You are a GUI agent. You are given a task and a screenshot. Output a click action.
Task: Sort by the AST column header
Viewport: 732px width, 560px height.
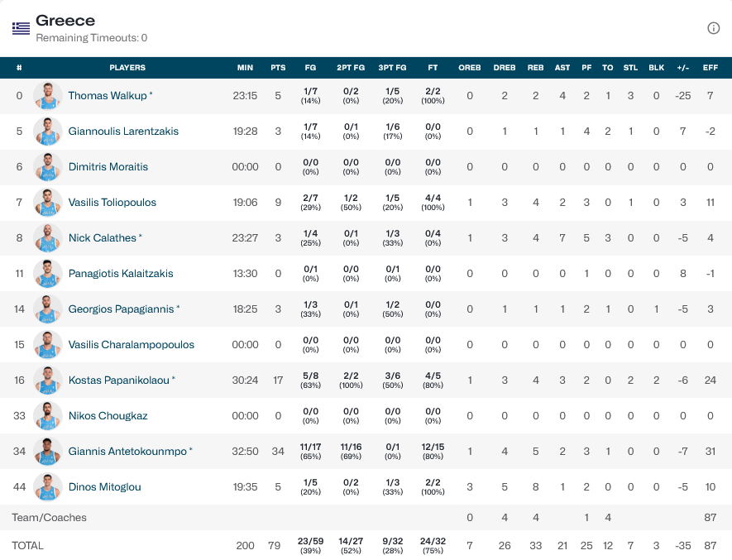tap(562, 68)
